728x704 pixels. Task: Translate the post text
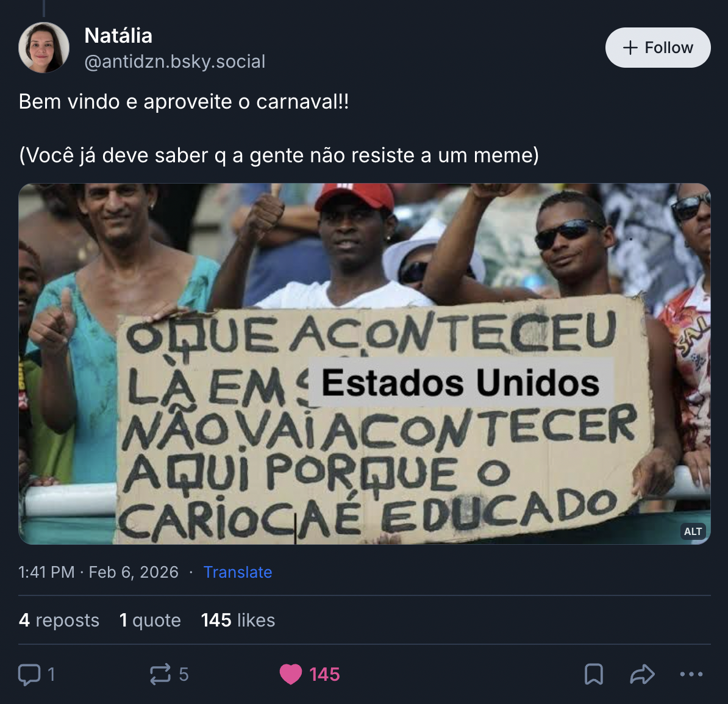coord(238,572)
